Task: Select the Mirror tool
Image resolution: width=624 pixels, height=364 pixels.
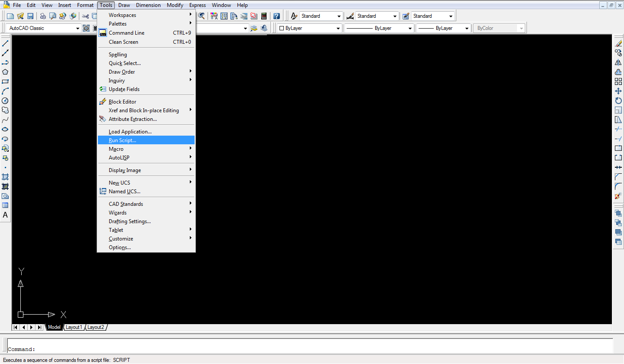Action: [x=618, y=62]
